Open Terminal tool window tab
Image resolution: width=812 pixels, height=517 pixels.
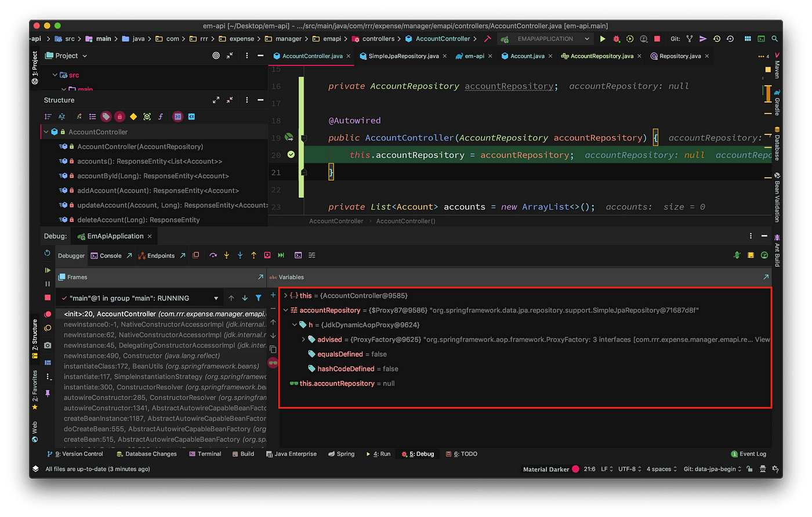pos(205,454)
